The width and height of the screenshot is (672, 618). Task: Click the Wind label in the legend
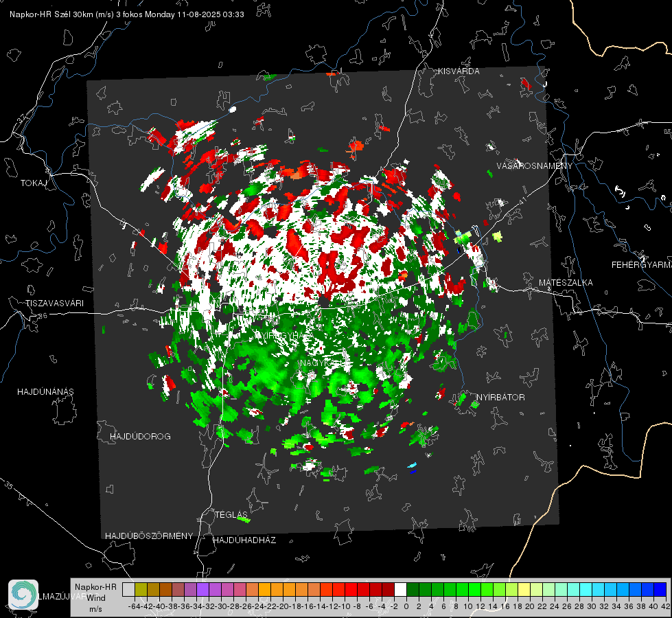pos(96,597)
